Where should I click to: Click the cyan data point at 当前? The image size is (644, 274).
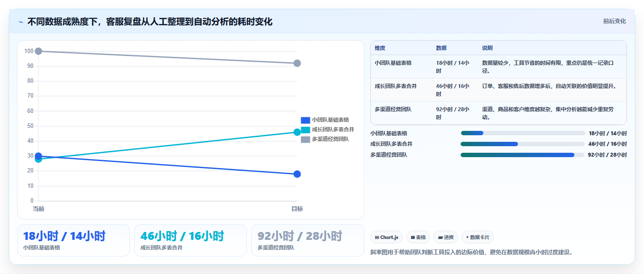[39, 159]
